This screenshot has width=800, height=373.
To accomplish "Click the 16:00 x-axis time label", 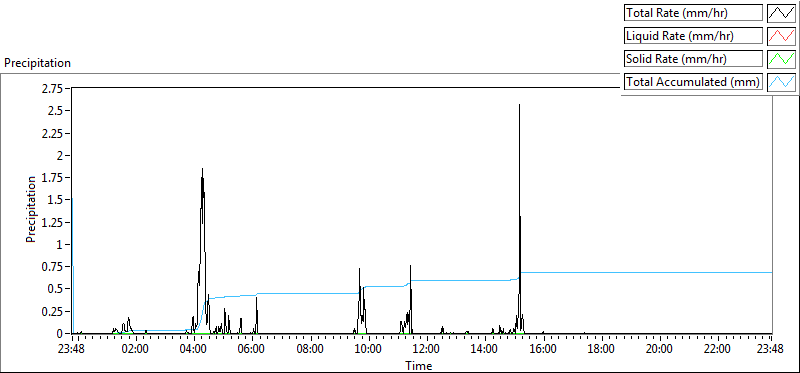I will tap(543, 349).
